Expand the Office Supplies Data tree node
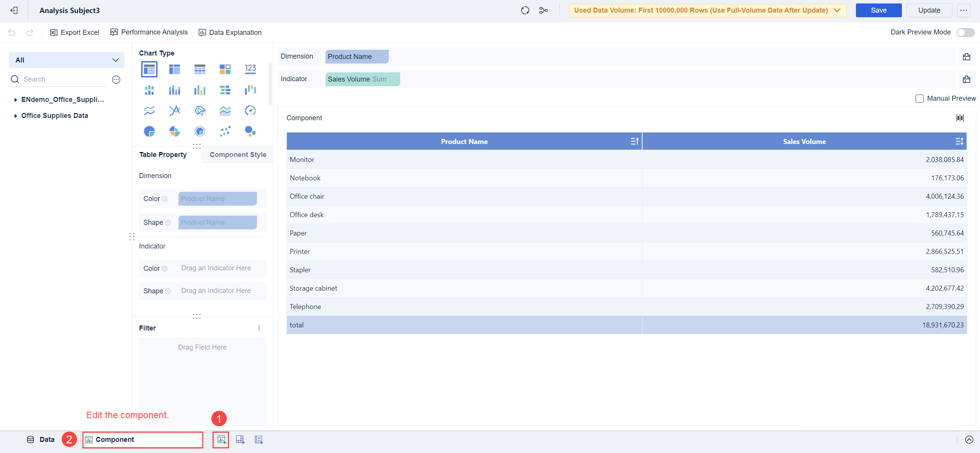Viewport: 980px width, 453px height. point(16,116)
